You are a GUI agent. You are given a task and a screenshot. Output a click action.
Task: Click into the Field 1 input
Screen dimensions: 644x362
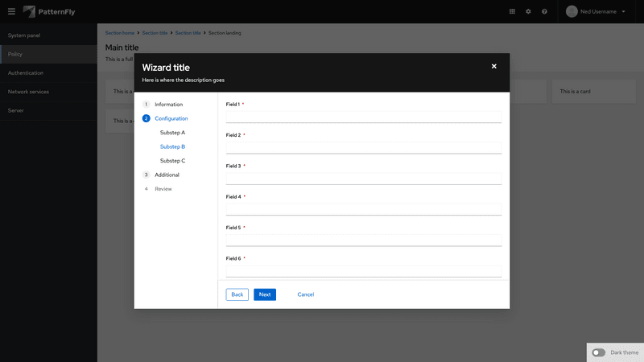click(363, 117)
